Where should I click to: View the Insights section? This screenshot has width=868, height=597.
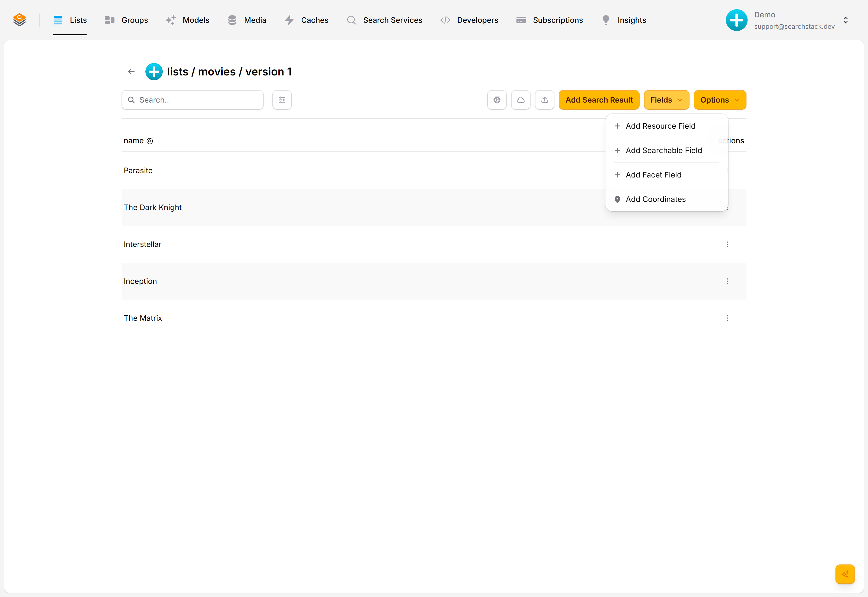624,20
